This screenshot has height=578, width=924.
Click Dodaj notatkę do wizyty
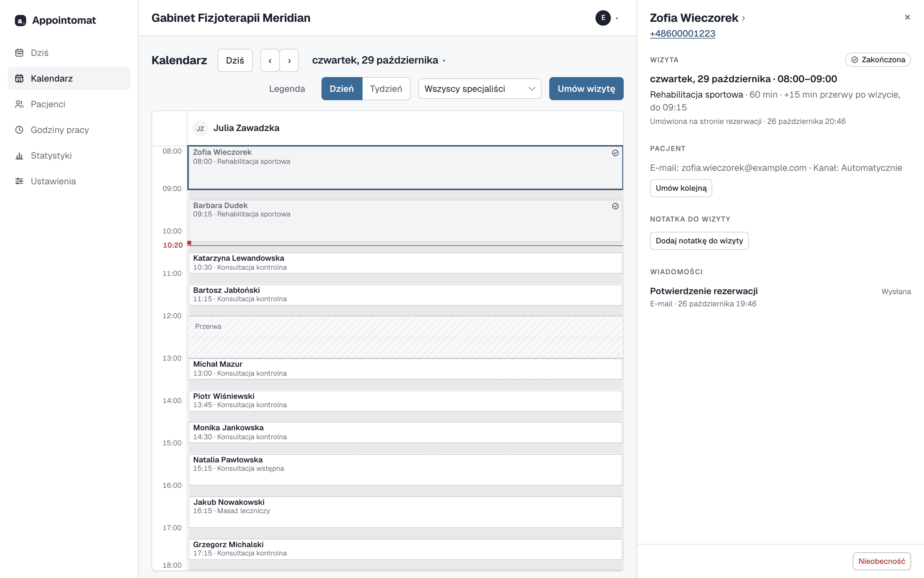pyautogui.click(x=699, y=241)
